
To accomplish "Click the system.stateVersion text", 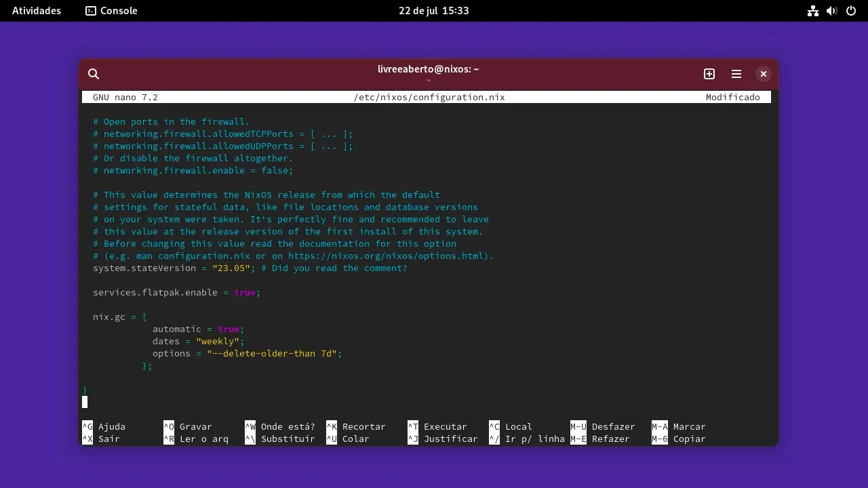I will click(x=144, y=268).
